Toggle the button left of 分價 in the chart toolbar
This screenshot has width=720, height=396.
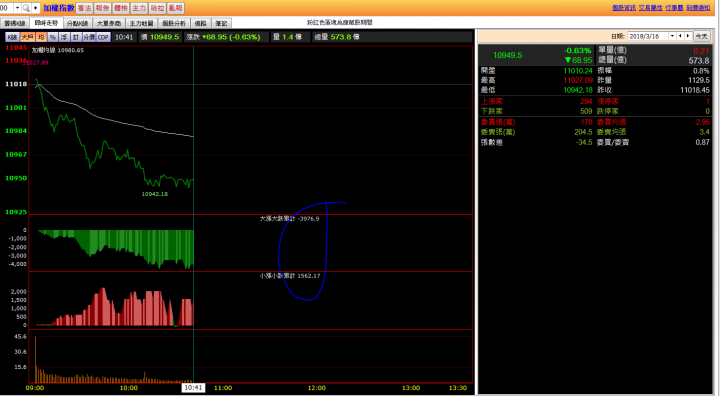[76, 37]
